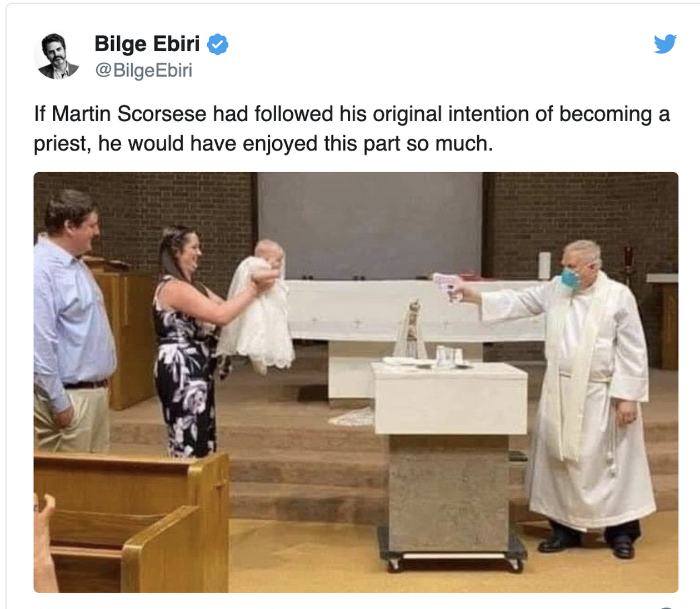Click the small statue on the font
Viewport: 700px width, 609px height.
[411, 332]
